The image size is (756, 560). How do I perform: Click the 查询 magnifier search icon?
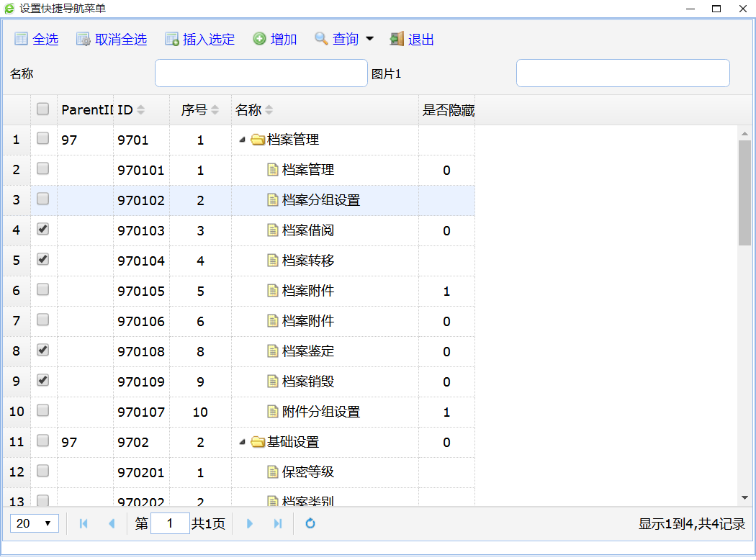pos(321,39)
